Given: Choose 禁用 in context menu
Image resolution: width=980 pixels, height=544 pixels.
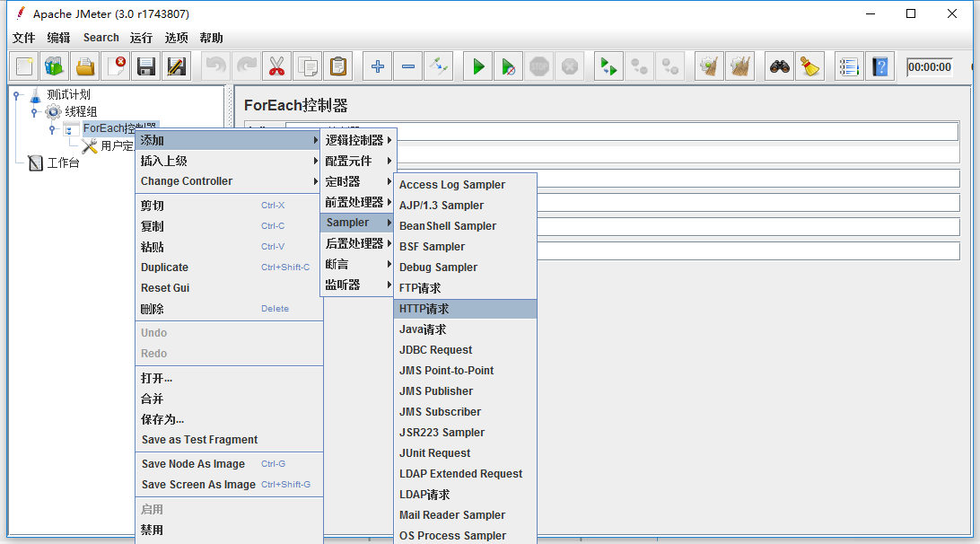Looking at the screenshot, I should click(x=229, y=531).
